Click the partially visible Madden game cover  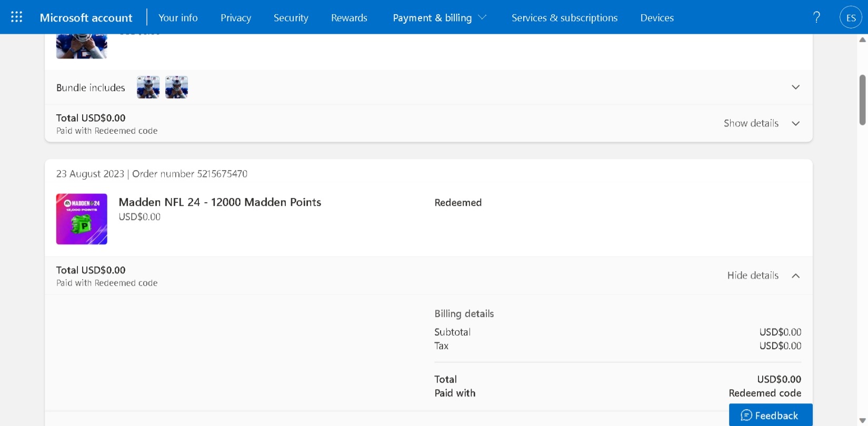82,46
